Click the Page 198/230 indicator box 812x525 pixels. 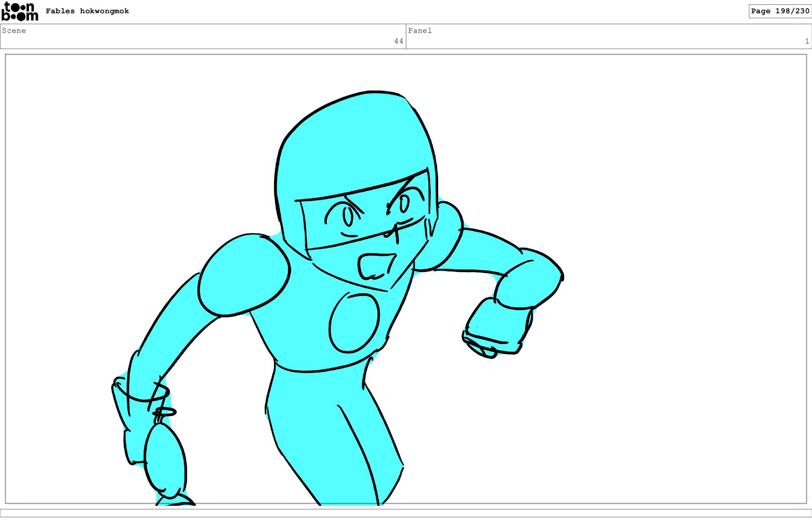[779, 11]
